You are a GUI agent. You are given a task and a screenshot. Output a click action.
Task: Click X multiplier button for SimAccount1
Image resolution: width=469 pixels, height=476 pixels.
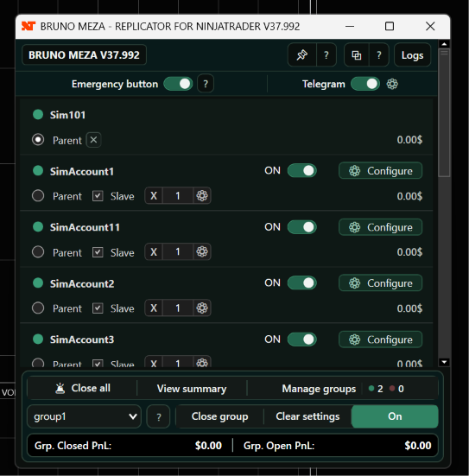pyautogui.click(x=154, y=195)
